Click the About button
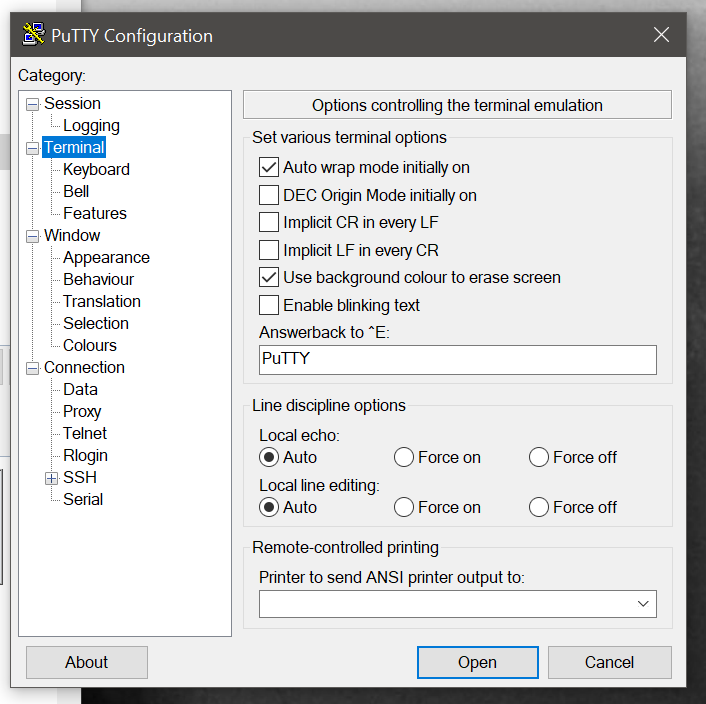 tap(86, 663)
